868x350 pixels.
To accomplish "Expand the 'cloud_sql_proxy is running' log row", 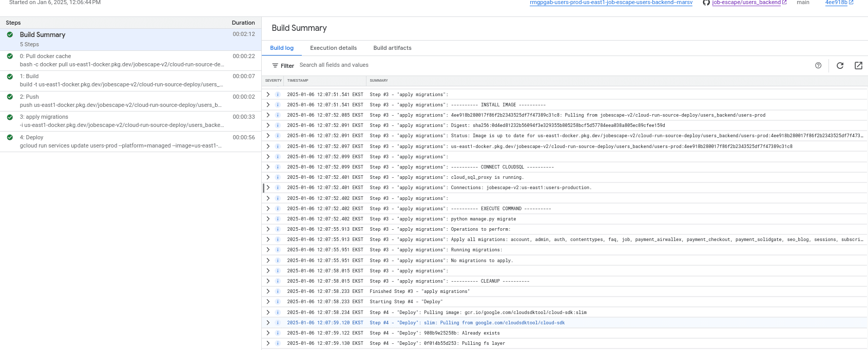I will 268,177.
